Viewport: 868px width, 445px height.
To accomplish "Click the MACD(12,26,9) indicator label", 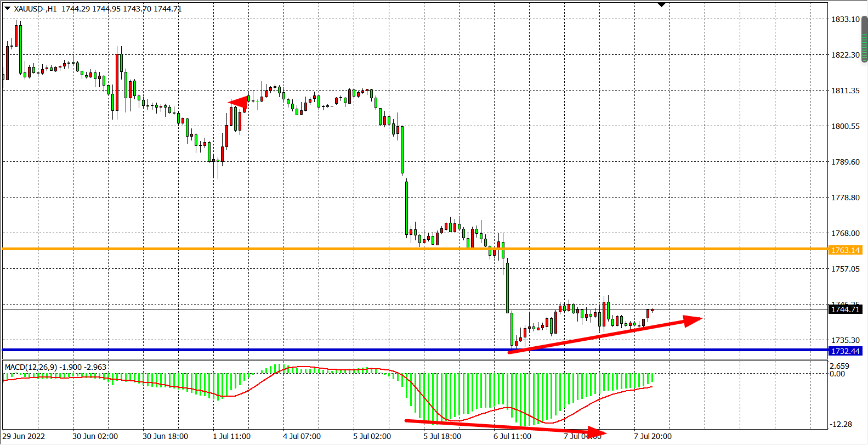I will coord(31,367).
